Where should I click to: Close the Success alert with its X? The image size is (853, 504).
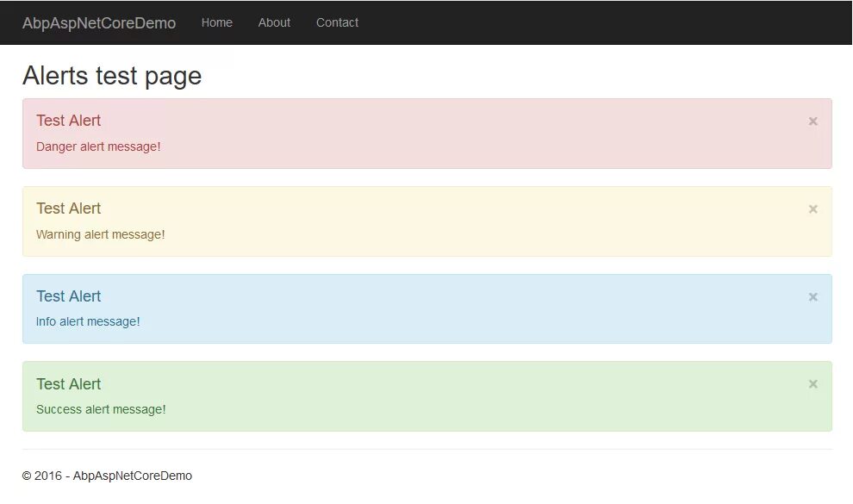813,384
